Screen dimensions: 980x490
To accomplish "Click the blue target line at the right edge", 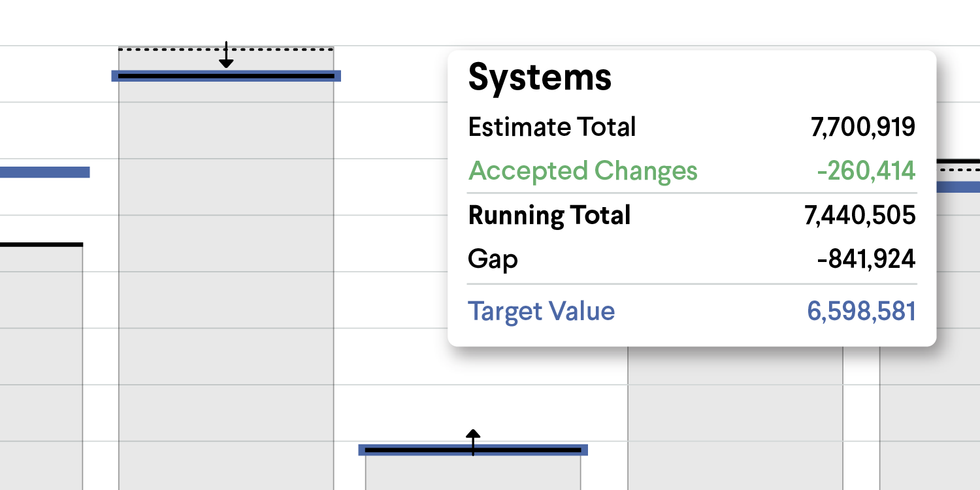I will click(x=958, y=187).
